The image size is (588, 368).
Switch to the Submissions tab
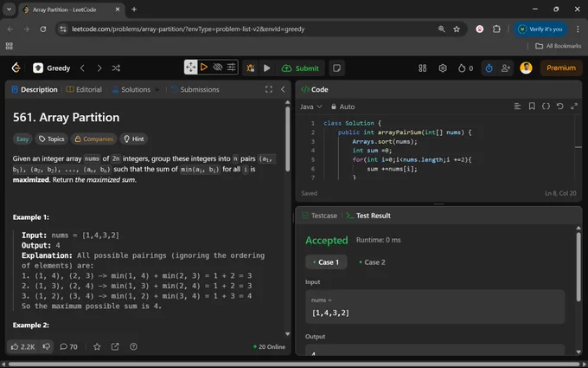(195, 89)
